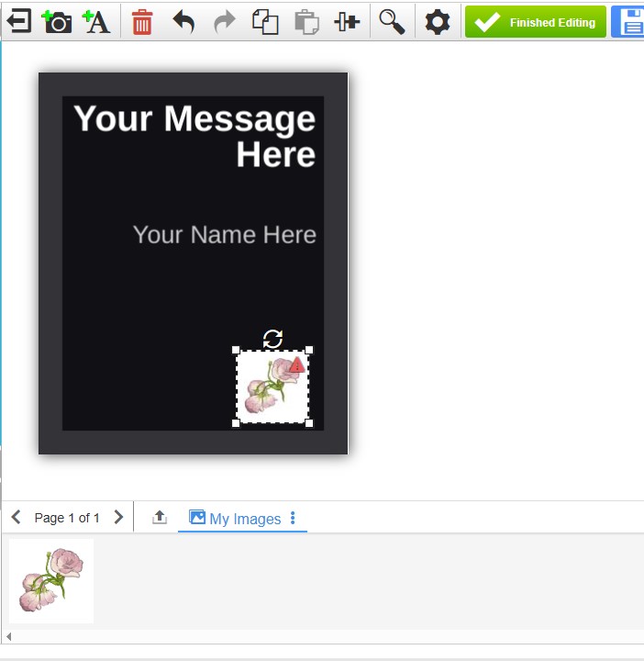
Task: Open the align objects tool
Action: click(x=347, y=21)
